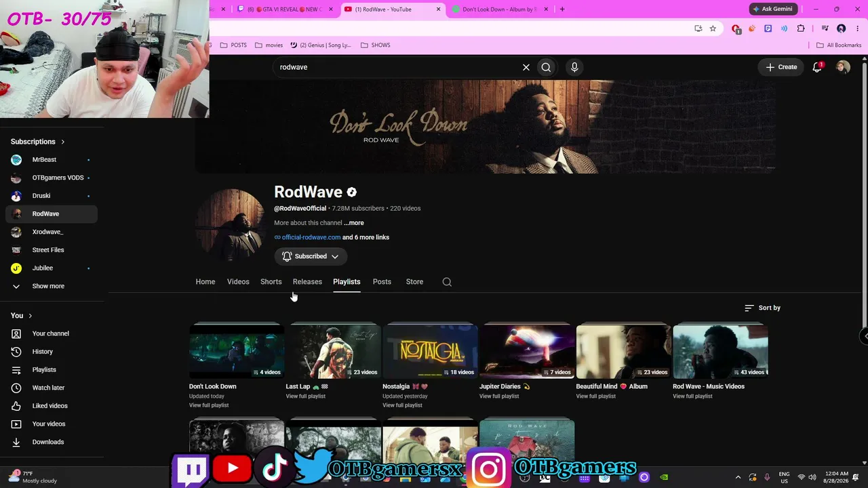Open the Subscribed notification dropdown
Viewport: 868px width, 488px height.
pyautogui.click(x=311, y=256)
